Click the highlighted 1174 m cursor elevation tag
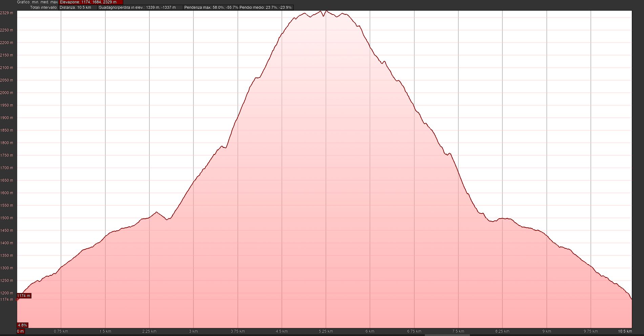Viewport: 644px width, 336px height. [24, 296]
